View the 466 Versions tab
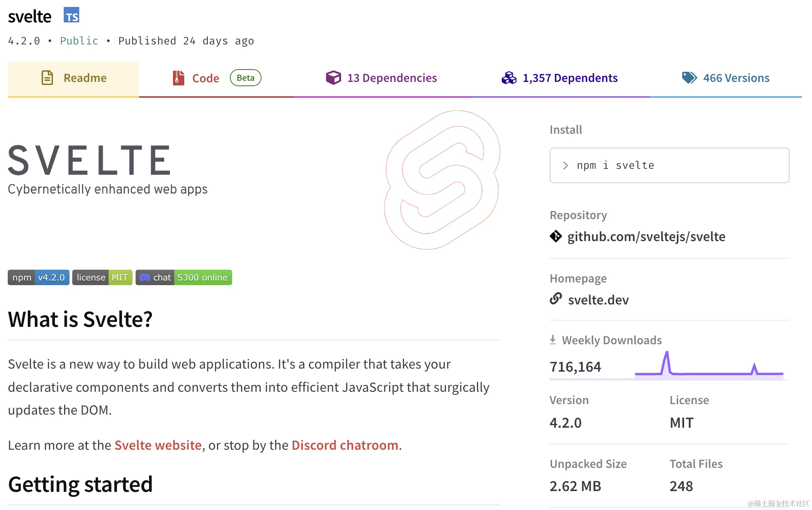The image size is (812, 510). click(x=736, y=78)
